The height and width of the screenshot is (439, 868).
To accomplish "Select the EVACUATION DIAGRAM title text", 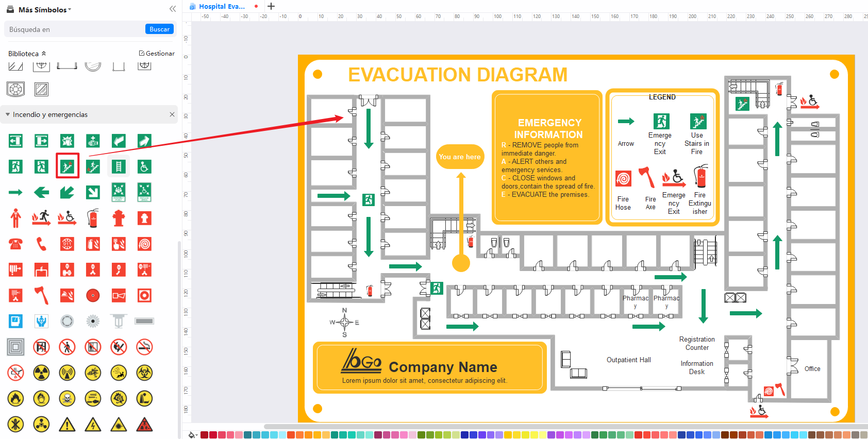I will pyautogui.click(x=458, y=75).
